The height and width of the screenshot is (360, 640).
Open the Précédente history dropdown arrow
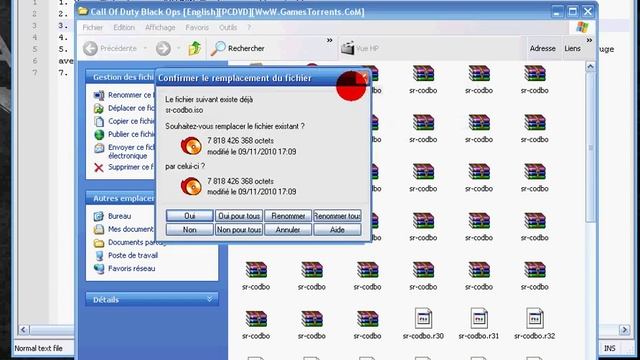point(145,48)
